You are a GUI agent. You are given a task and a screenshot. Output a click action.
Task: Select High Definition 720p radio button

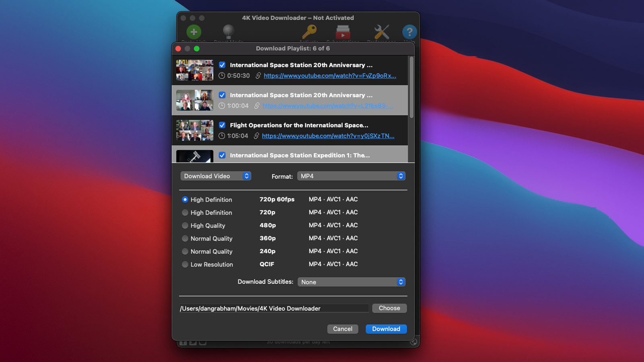click(185, 212)
